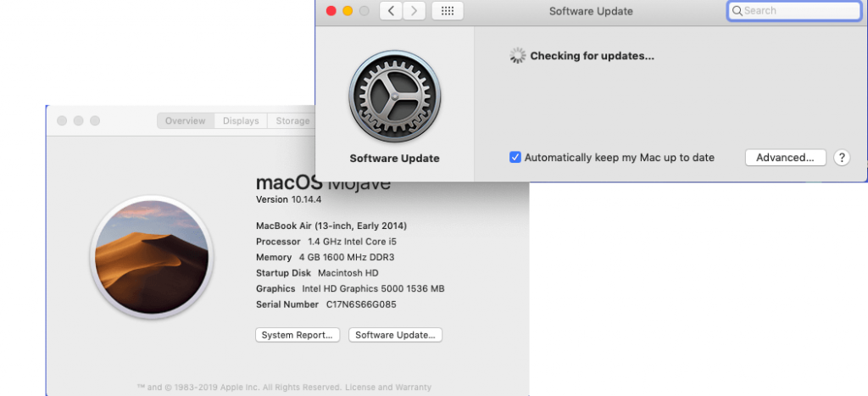The height and width of the screenshot is (396, 868).
Task: Click the disabled zoom button in Software Update
Action: click(364, 10)
